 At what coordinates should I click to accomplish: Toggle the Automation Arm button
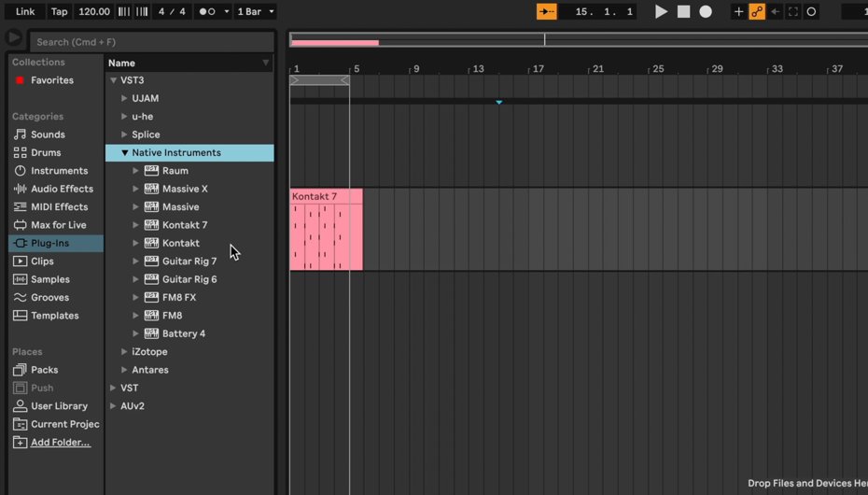click(757, 11)
